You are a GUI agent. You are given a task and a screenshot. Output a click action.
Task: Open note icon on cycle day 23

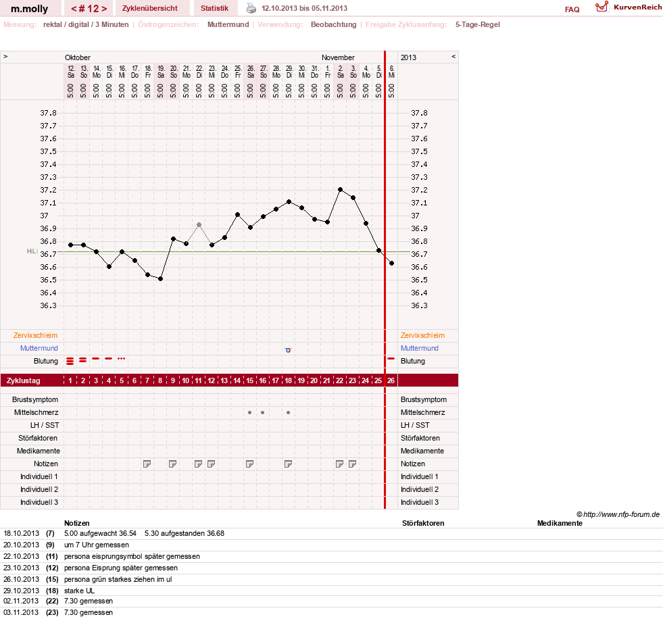tap(352, 464)
